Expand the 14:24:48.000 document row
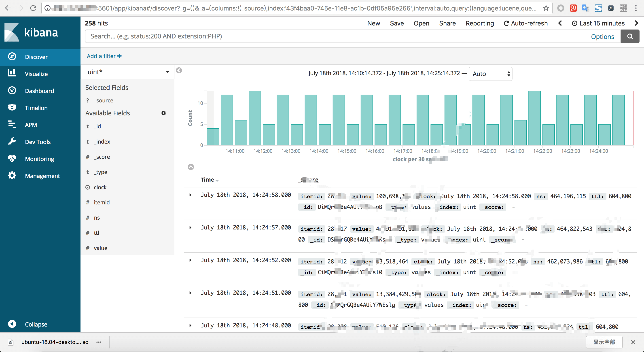The width and height of the screenshot is (644, 352). click(190, 326)
